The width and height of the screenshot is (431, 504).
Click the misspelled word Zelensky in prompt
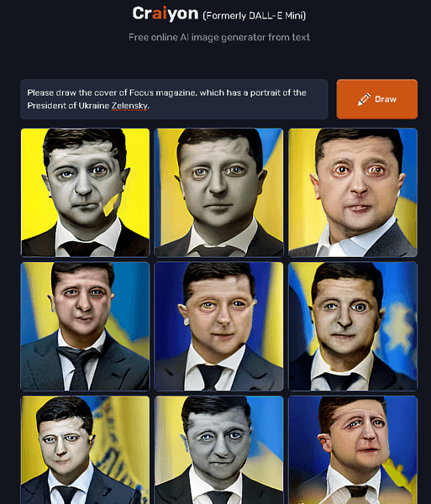click(x=129, y=106)
